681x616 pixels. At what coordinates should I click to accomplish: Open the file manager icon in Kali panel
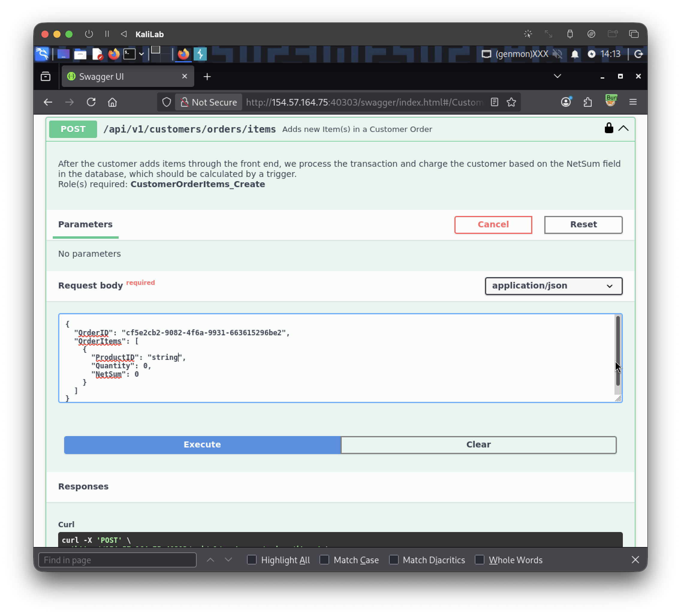[80, 54]
